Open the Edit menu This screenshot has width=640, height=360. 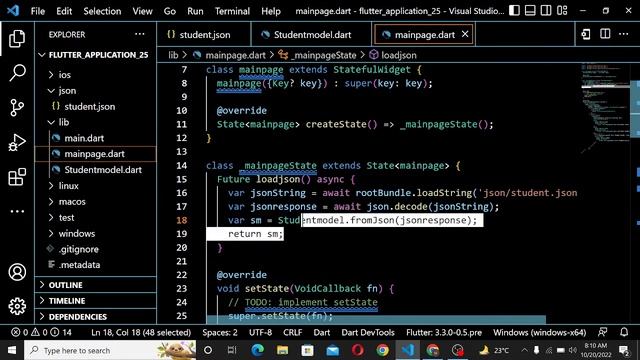(x=64, y=11)
